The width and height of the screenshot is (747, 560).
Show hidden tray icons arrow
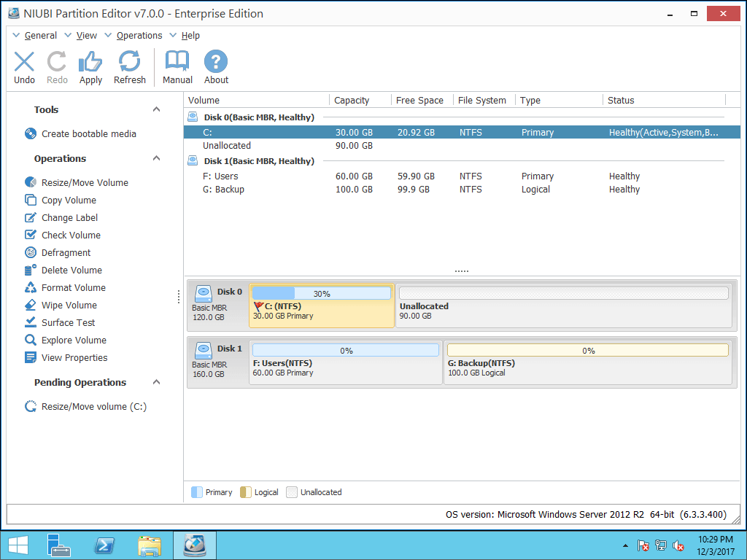click(625, 545)
